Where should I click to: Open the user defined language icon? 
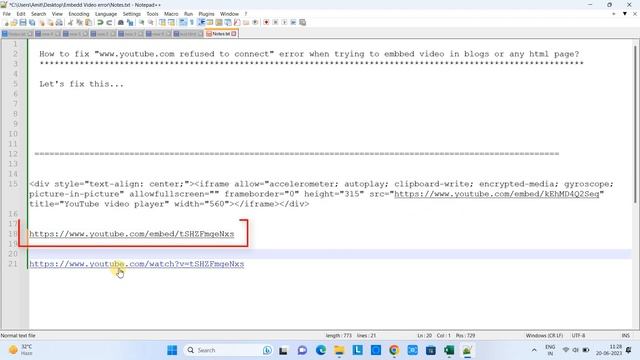coord(210,22)
